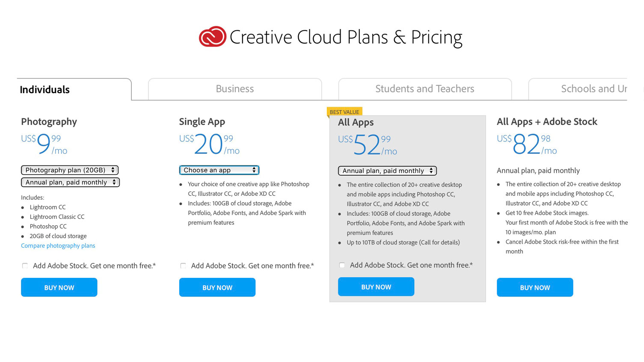Switch to the Business tab

[x=234, y=89]
